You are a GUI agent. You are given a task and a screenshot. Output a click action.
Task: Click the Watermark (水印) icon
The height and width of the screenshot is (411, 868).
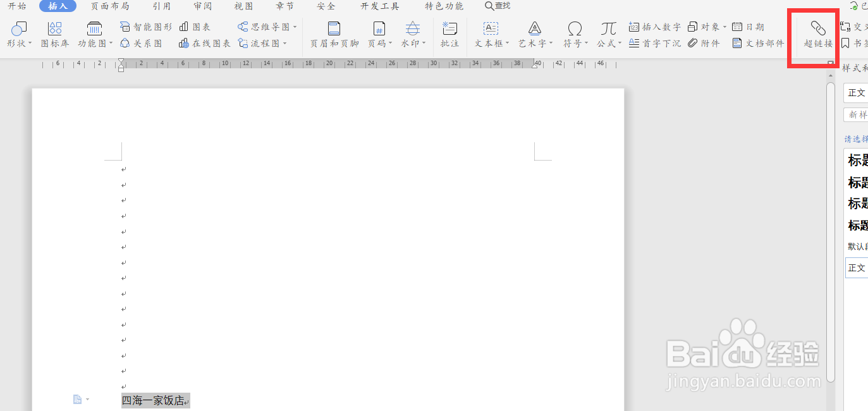coord(412,28)
